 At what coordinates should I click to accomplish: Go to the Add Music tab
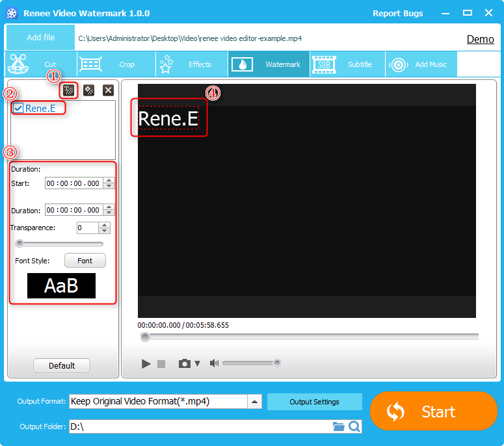coord(421,64)
